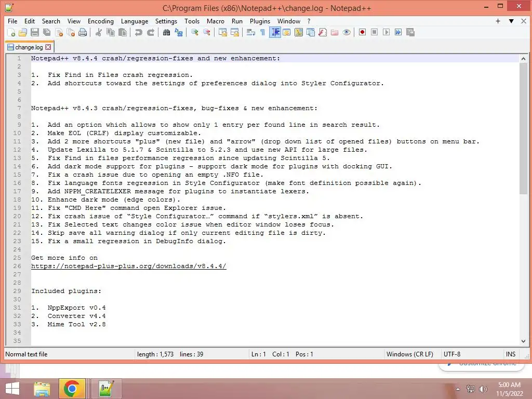Click the Save All toolbar icon

(47, 32)
